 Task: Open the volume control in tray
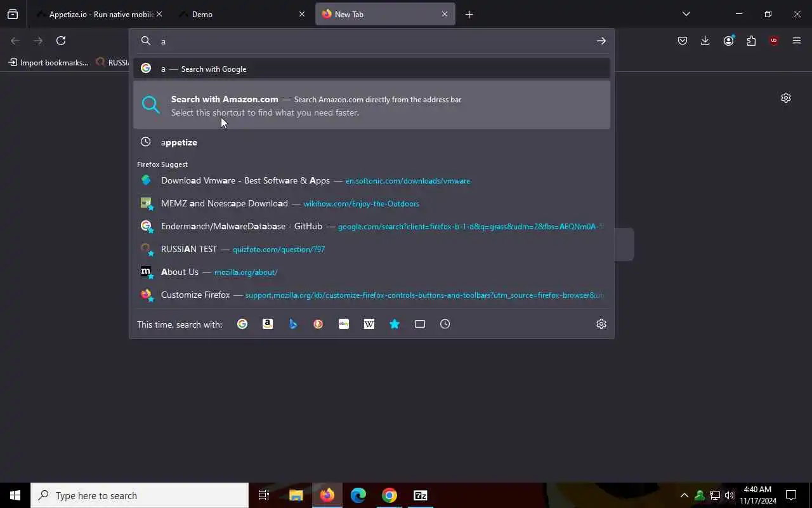730,495
